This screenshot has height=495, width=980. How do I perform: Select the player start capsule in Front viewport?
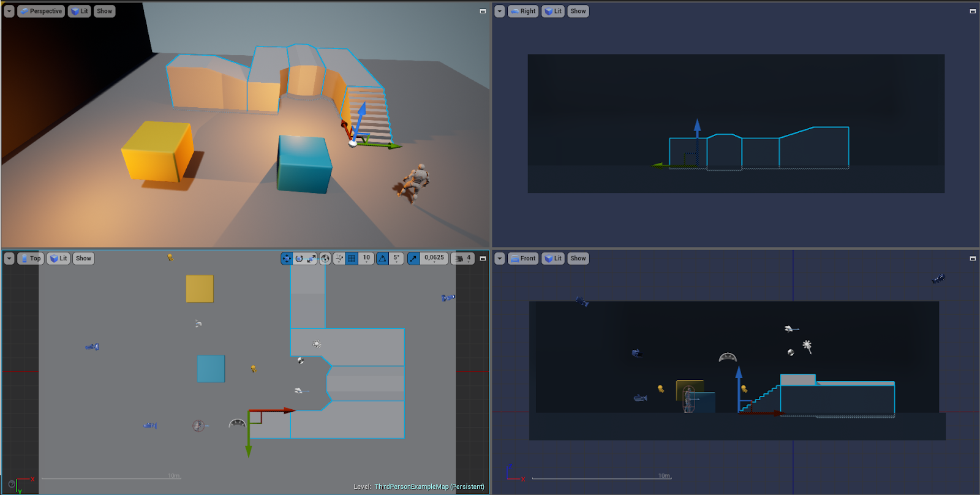(689, 399)
